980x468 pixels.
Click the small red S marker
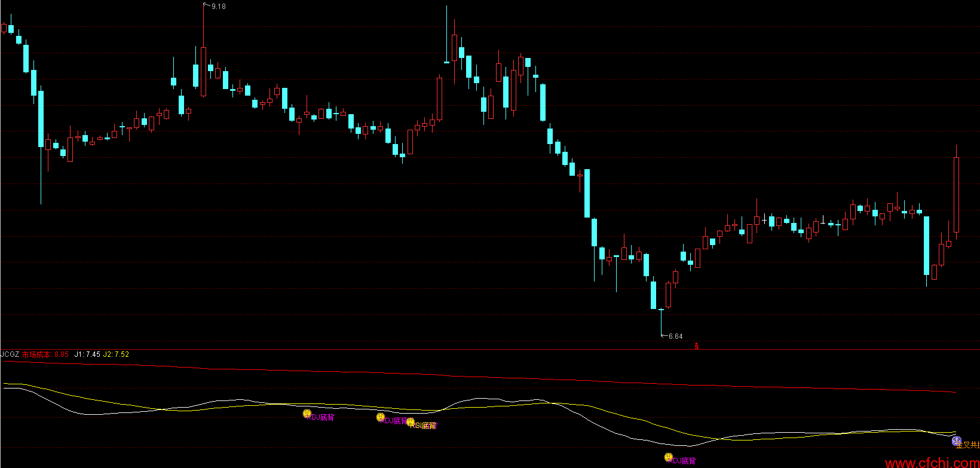point(697,346)
